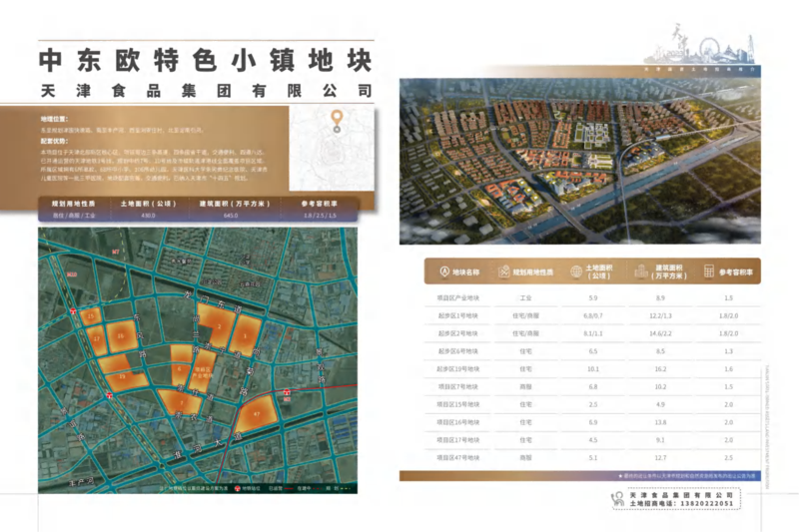Click the metro station icon next to parcel 15
The image size is (799, 532).
74,311
